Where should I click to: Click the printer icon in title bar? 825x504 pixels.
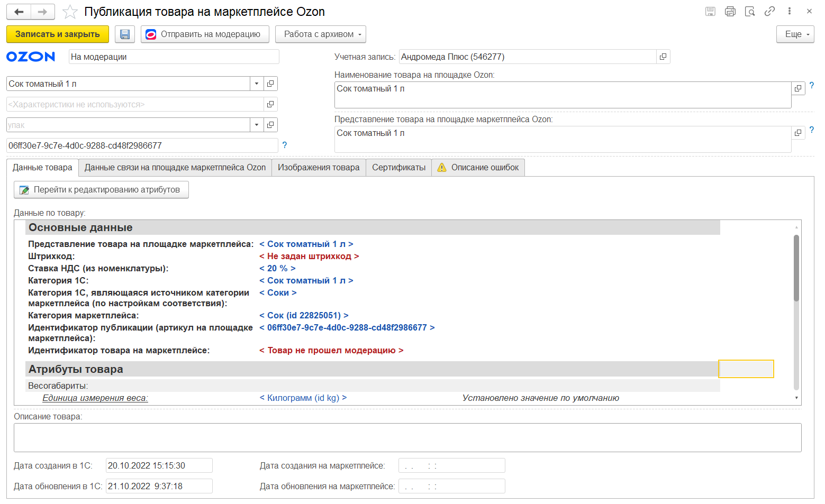tap(730, 11)
